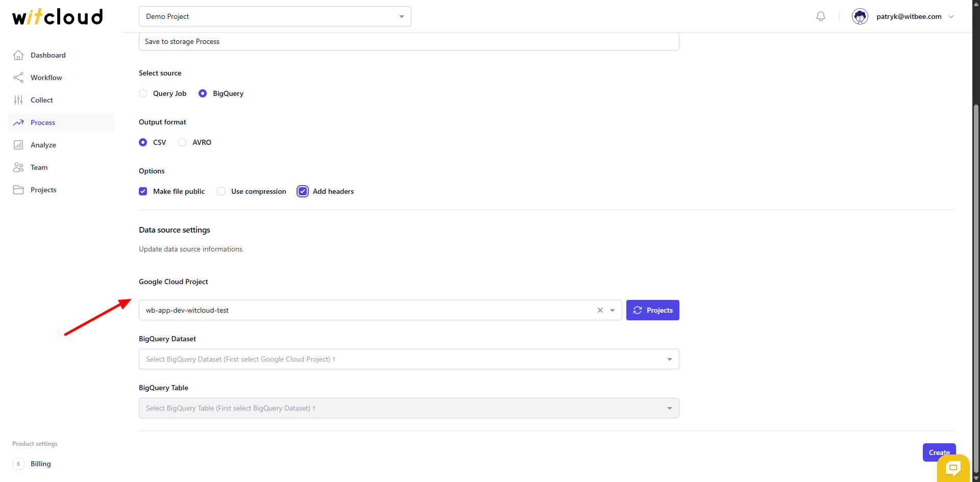980x482 pixels.
Task: Open the Dashboard from the sidebar
Action: coord(48,55)
